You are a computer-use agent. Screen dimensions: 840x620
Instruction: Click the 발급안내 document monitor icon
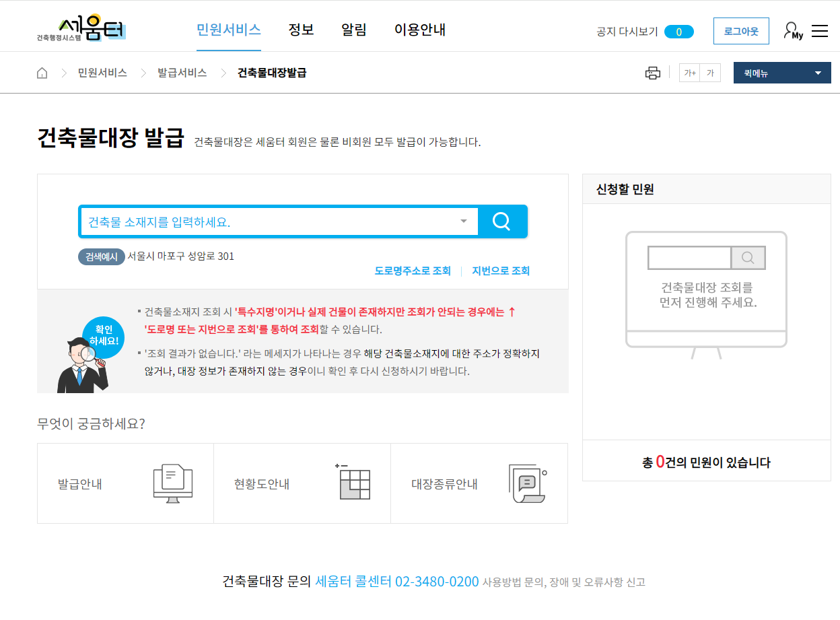(173, 483)
